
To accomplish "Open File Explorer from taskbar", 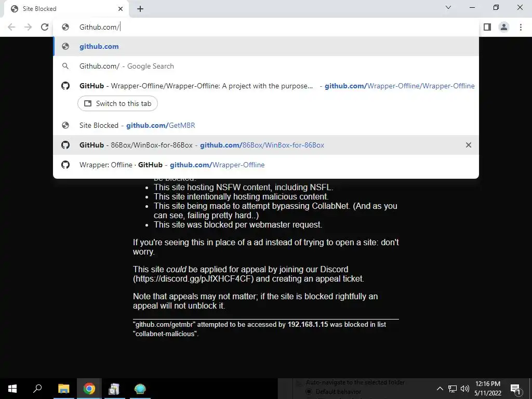I will point(64,389).
